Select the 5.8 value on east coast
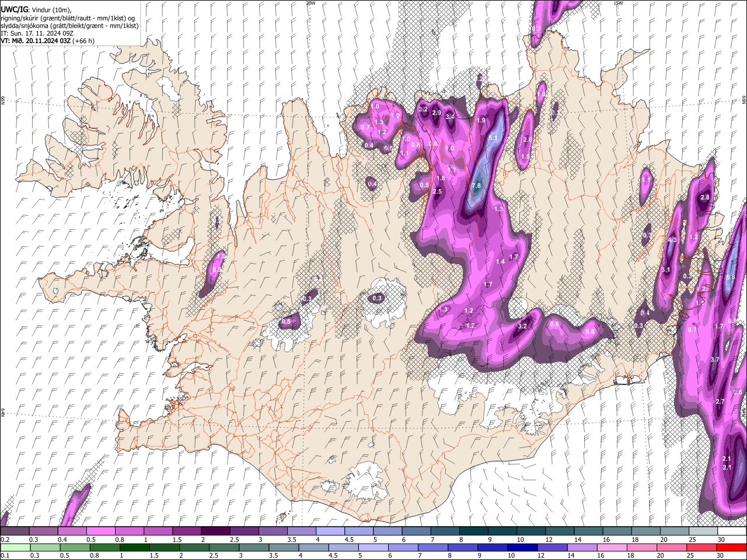The width and height of the screenshot is (747, 560). [x=731, y=277]
